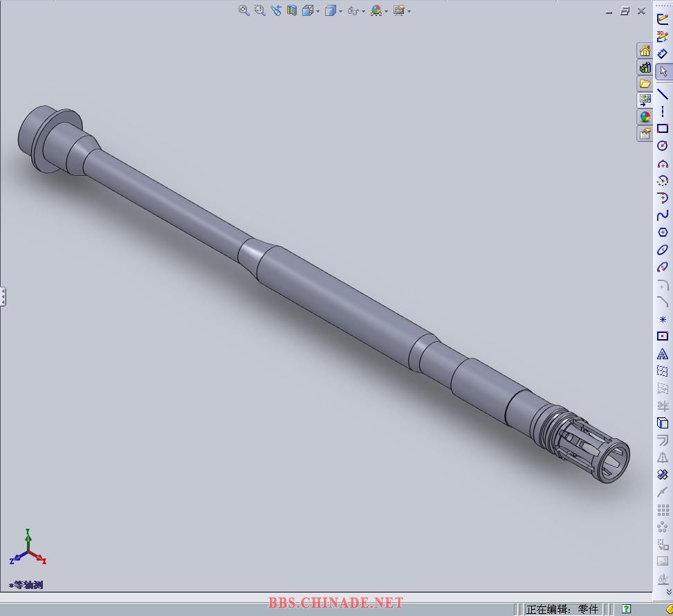673x616 pixels.
Task: Click the Hide/Show Items glasses icon
Action: [x=353, y=10]
